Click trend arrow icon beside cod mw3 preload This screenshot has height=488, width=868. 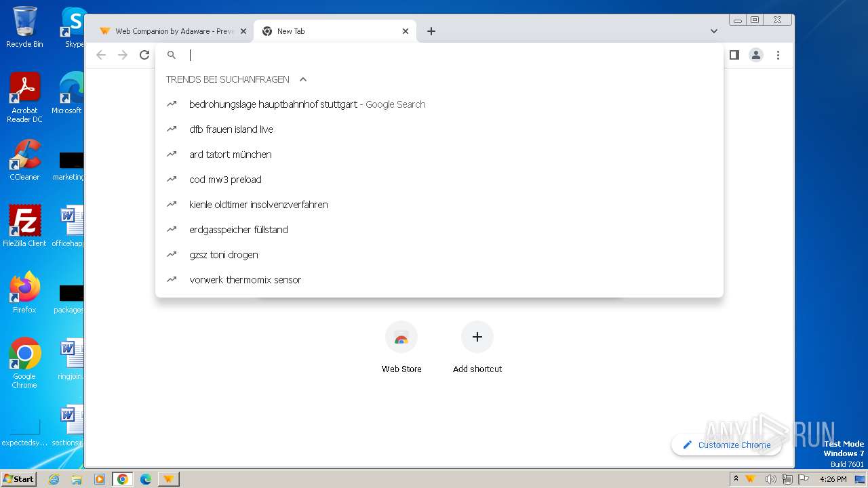click(172, 180)
